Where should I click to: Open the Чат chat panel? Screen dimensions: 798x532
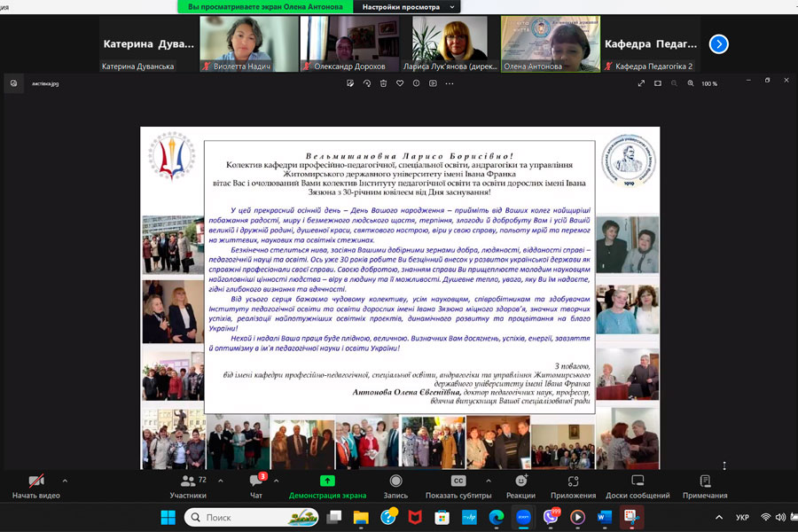(256, 487)
